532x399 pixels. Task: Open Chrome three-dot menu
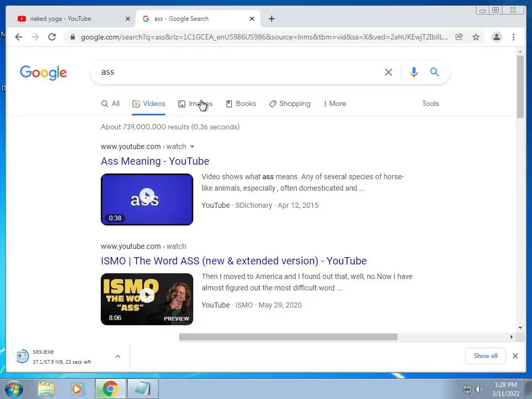[x=513, y=37]
